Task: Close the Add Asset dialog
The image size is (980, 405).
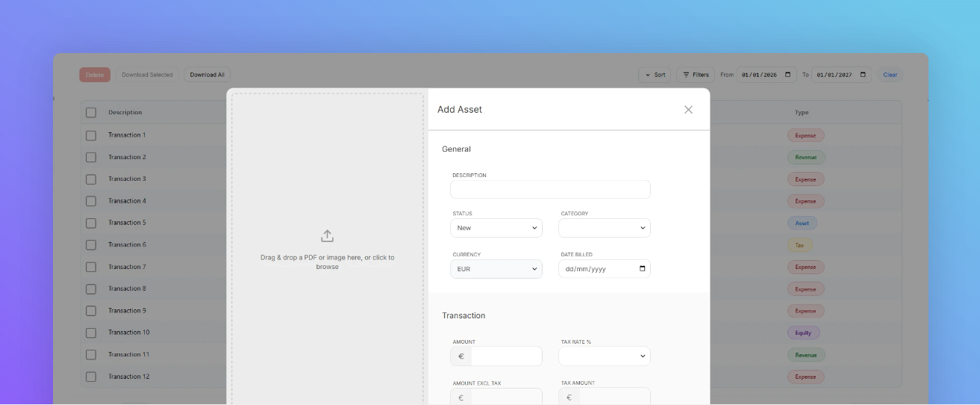Action: point(688,110)
